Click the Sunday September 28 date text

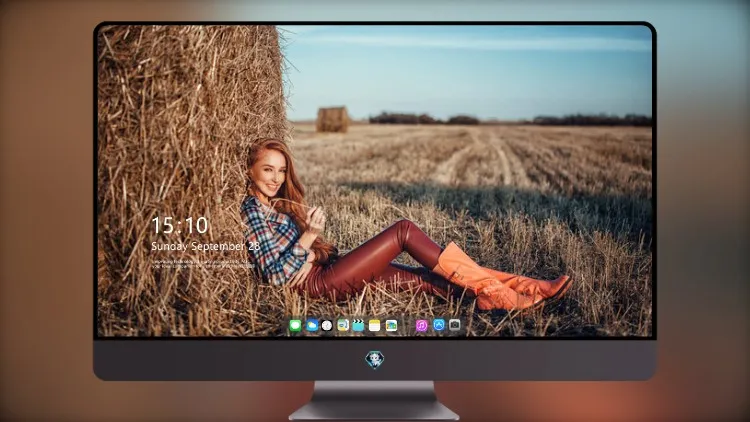tap(205, 246)
